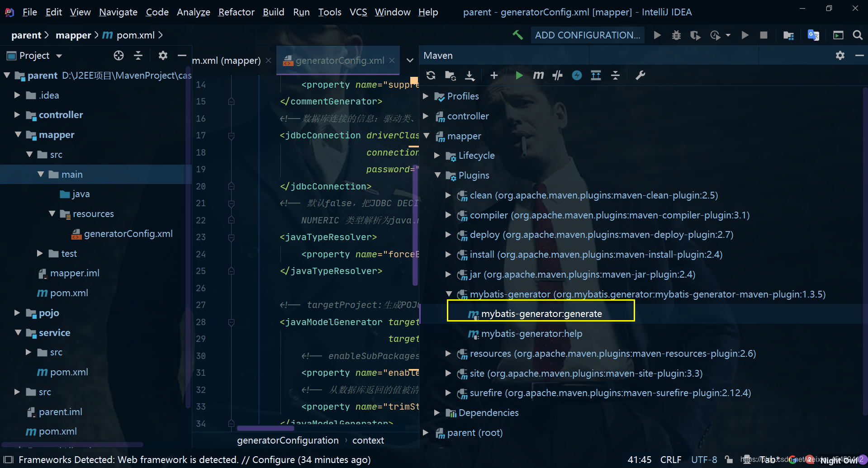Click mapper breadcrumb in navigation bar
The width and height of the screenshot is (868, 468).
73,35
